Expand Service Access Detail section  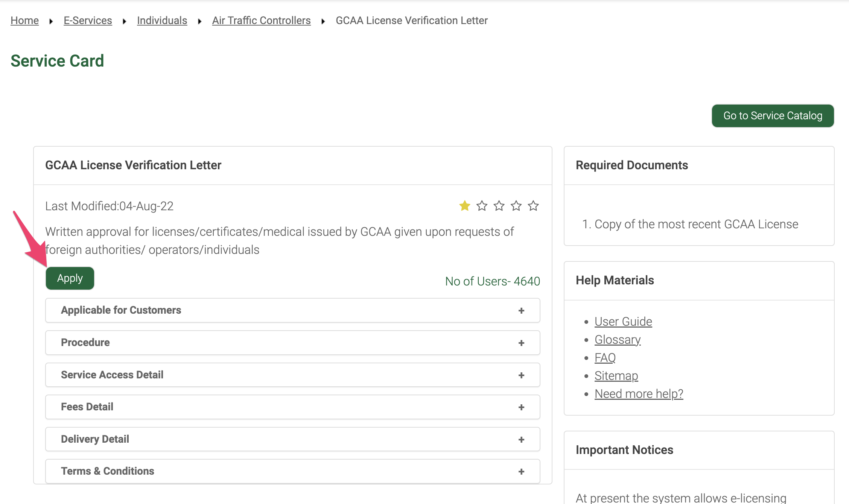293,375
